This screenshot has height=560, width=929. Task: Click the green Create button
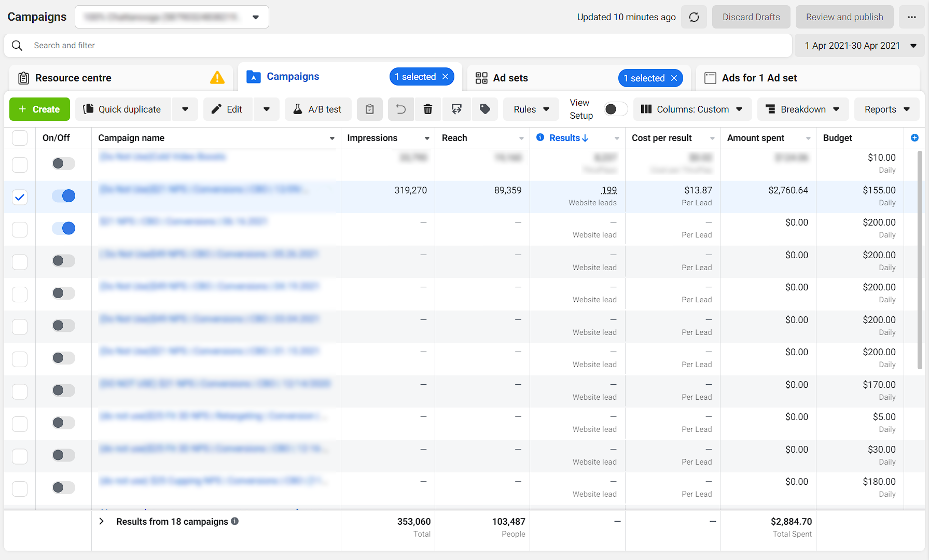tap(39, 109)
